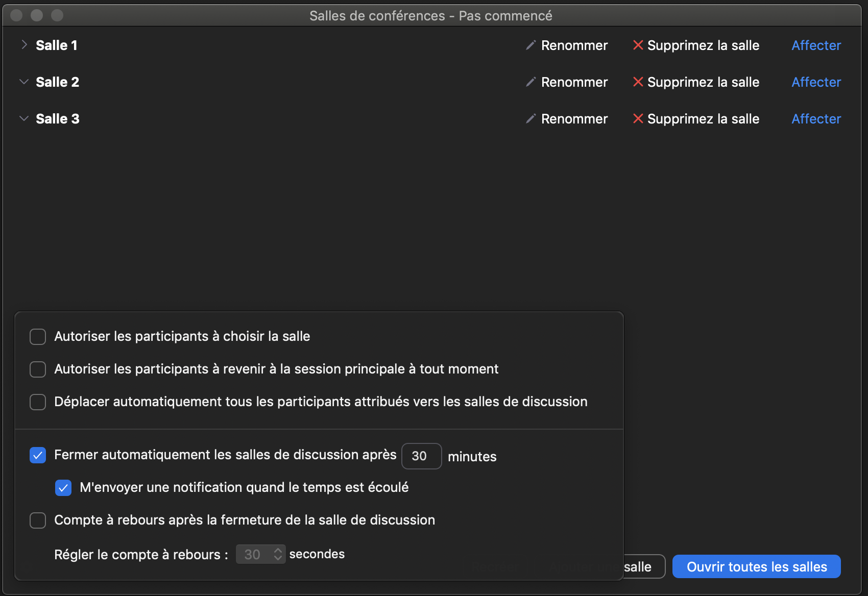Screen dimensions: 868x596
Task: Disable auto-closing rooms after 30 minutes
Action: (x=38, y=455)
